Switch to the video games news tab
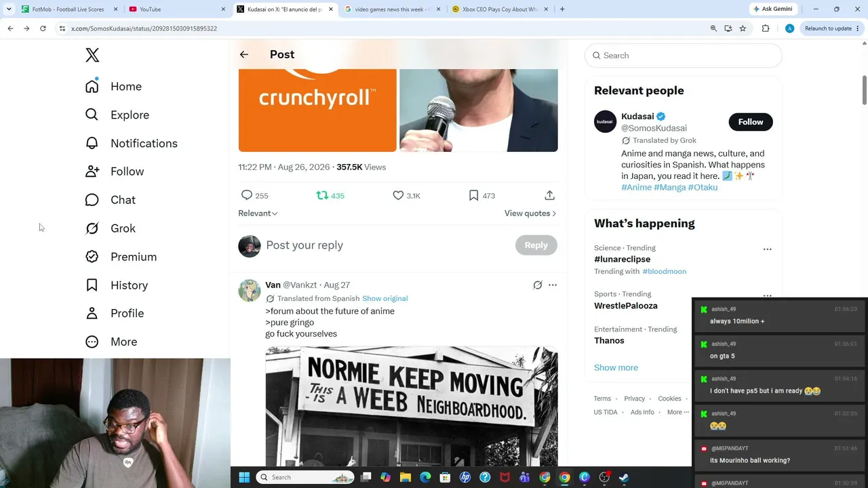Screen dimensions: 868x488 pyautogui.click(x=391, y=9)
